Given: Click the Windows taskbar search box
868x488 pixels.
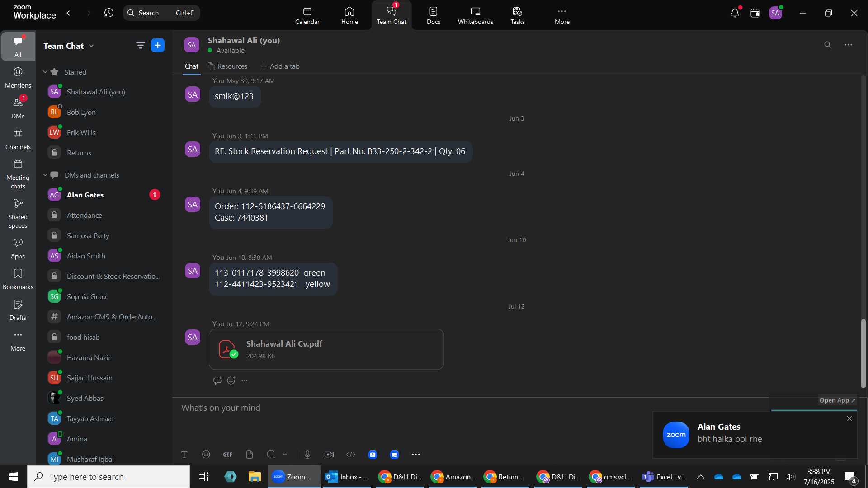Looking at the screenshot, I should tap(108, 477).
